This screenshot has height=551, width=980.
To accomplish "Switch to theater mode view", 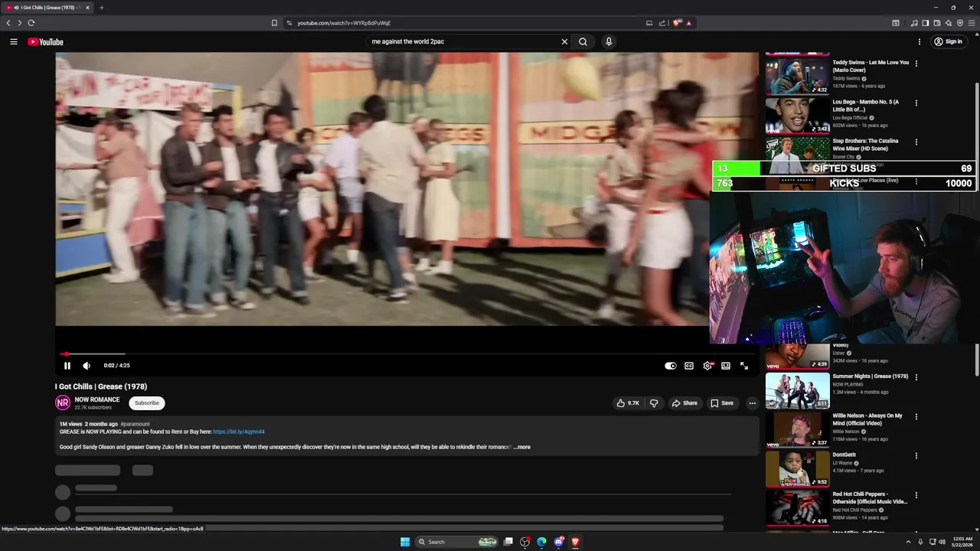I will pyautogui.click(x=726, y=366).
